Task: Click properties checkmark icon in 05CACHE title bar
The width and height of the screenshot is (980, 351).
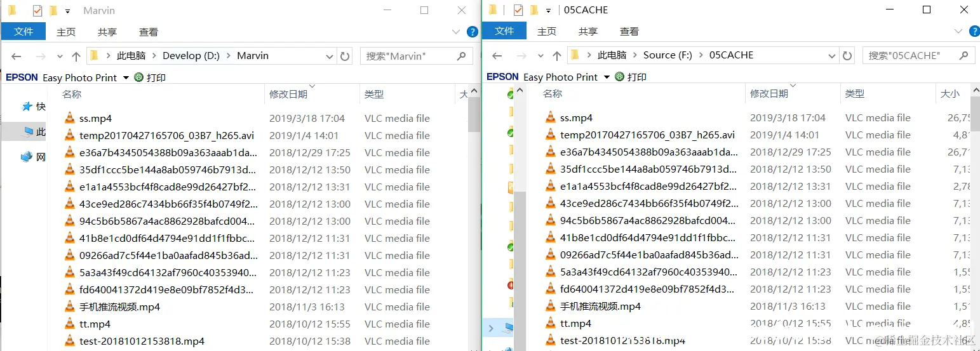Action: tap(518, 10)
